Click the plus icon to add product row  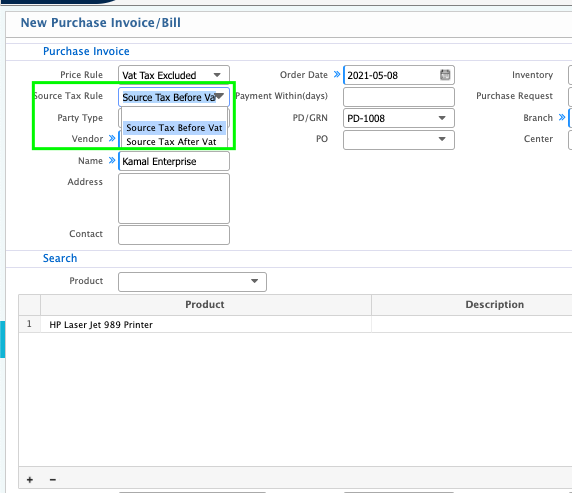tap(30, 479)
